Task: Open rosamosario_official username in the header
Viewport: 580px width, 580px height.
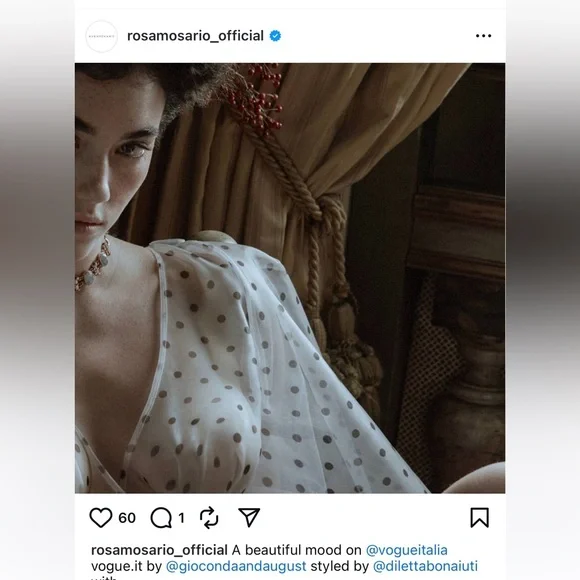Action: pos(195,36)
